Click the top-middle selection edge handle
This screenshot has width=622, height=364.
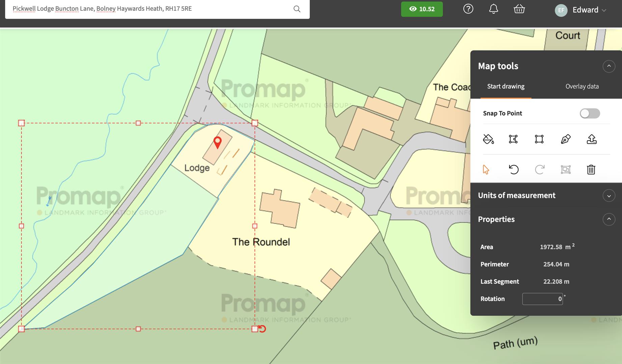138,123
